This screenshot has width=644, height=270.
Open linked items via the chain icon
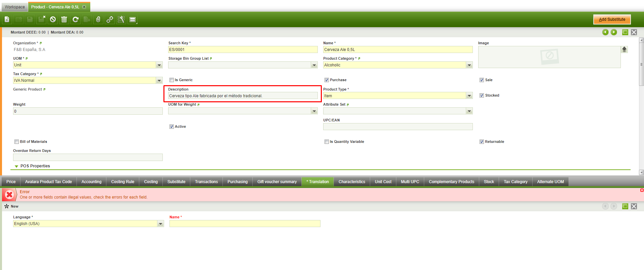pyautogui.click(x=110, y=19)
